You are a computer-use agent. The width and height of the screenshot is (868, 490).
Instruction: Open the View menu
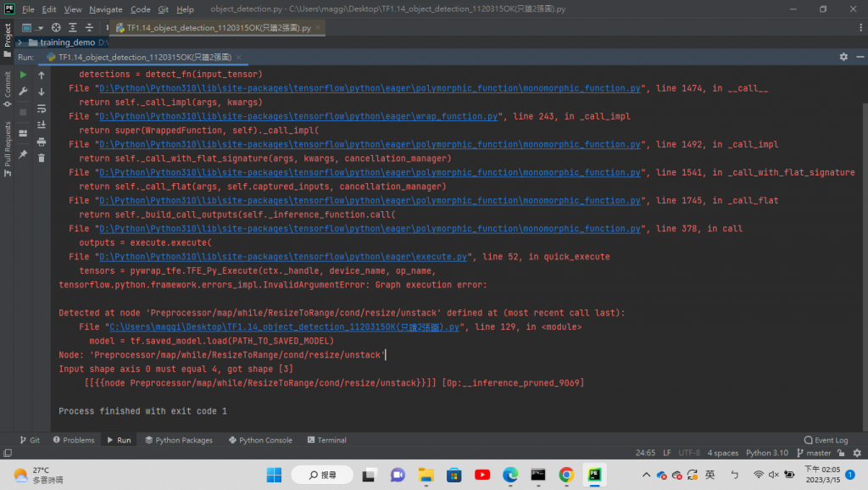click(x=73, y=9)
